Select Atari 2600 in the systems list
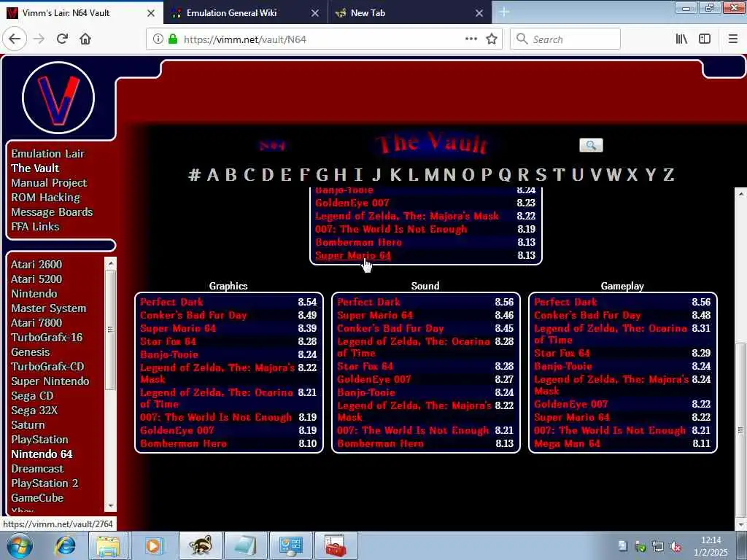This screenshot has height=560, width=747. [x=36, y=264]
